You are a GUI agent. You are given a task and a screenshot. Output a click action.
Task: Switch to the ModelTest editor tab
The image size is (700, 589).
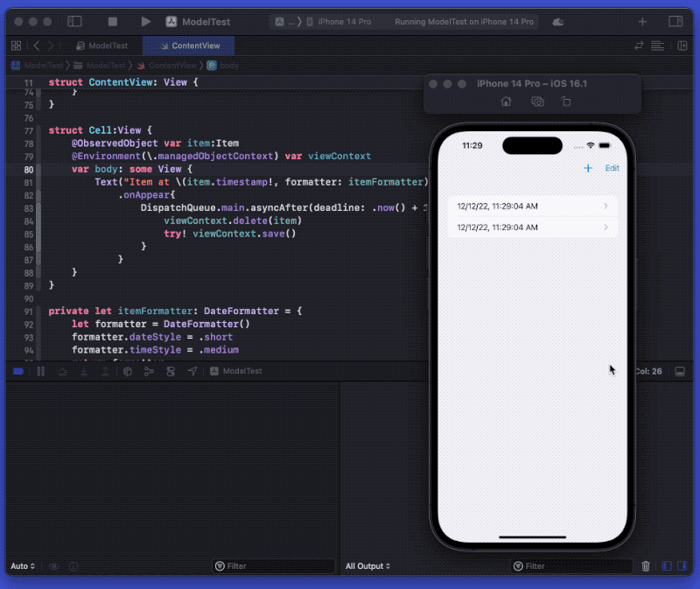101,46
